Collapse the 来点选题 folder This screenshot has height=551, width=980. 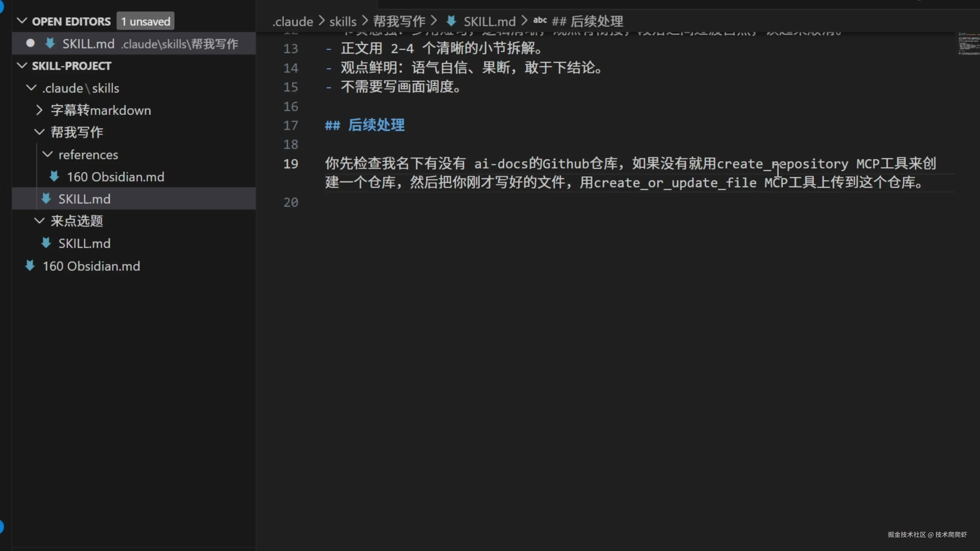pyautogui.click(x=39, y=221)
